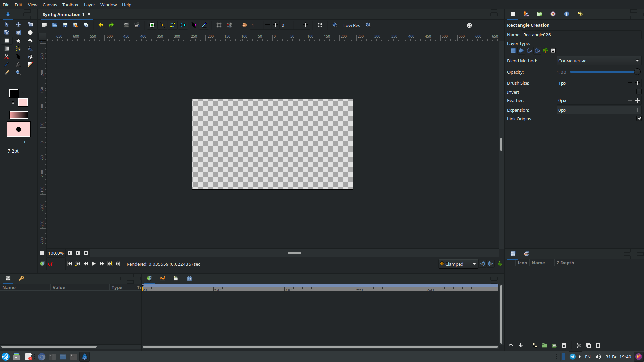
Task: Select the Scale tool in toolbox
Action: [x=30, y=24]
